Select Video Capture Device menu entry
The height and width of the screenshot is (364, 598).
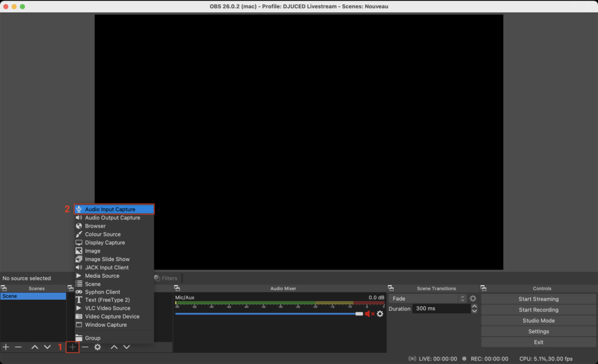(x=112, y=317)
